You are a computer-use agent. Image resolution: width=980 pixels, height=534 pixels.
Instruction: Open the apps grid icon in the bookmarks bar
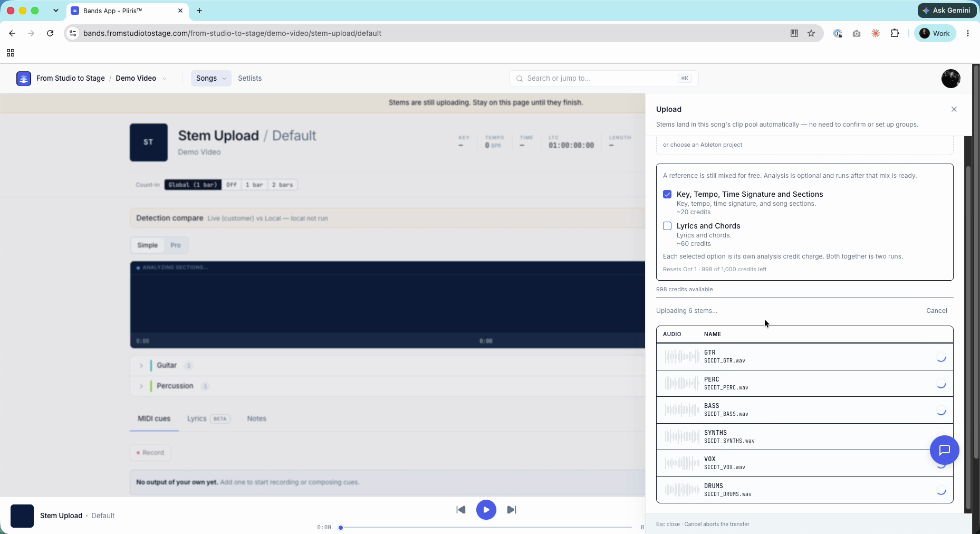(x=11, y=53)
